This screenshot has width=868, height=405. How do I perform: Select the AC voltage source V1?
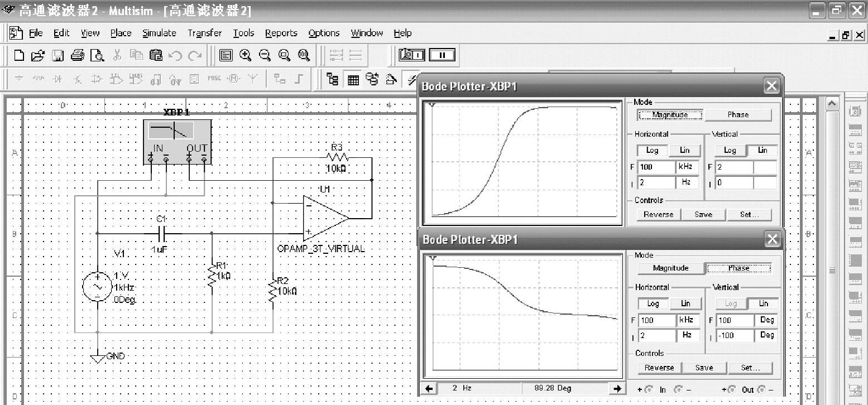tap(97, 287)
